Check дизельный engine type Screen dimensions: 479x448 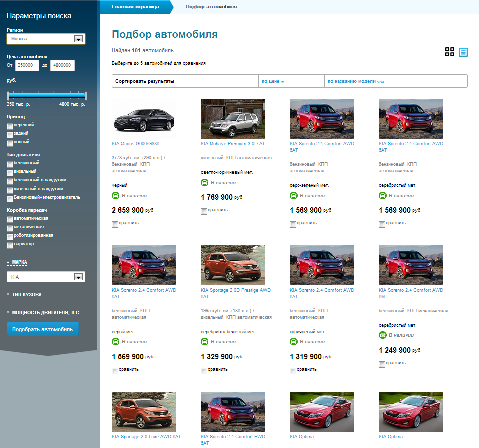click(10, 173)
